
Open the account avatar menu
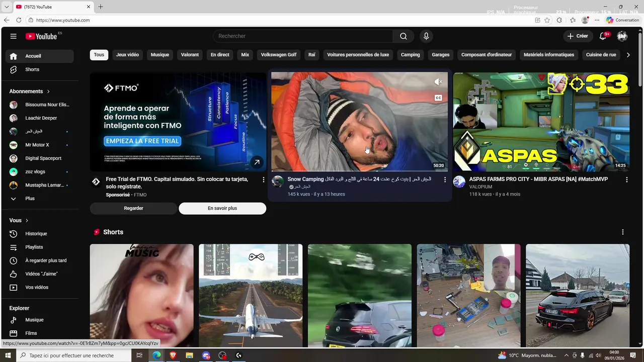(622, 36)
